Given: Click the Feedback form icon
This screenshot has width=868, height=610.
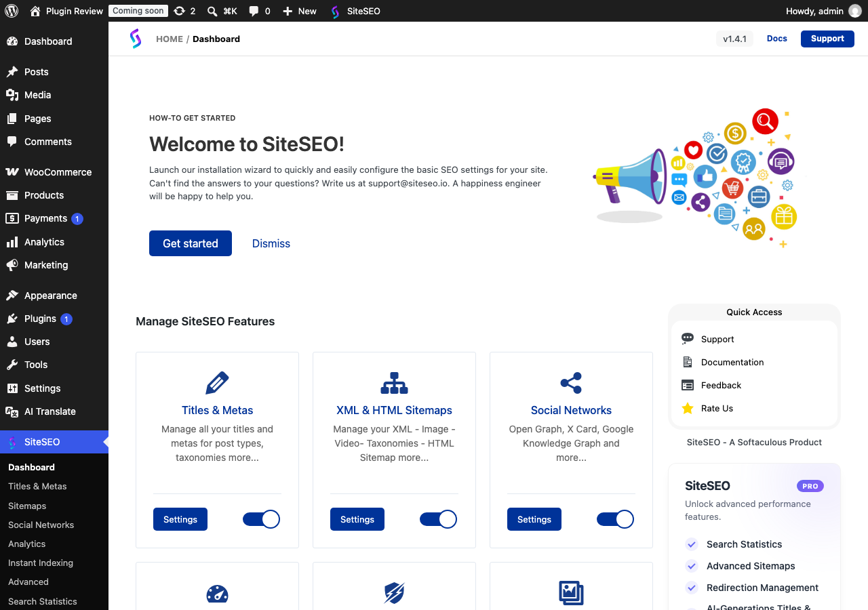Looking at the screenshot, I should pos(688,385).
